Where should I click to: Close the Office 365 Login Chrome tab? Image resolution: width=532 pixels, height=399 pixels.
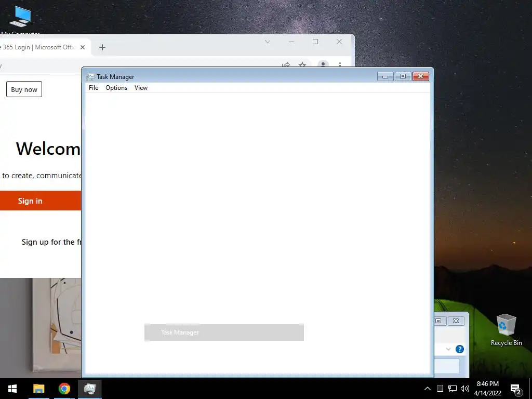[x=83, y=47]
